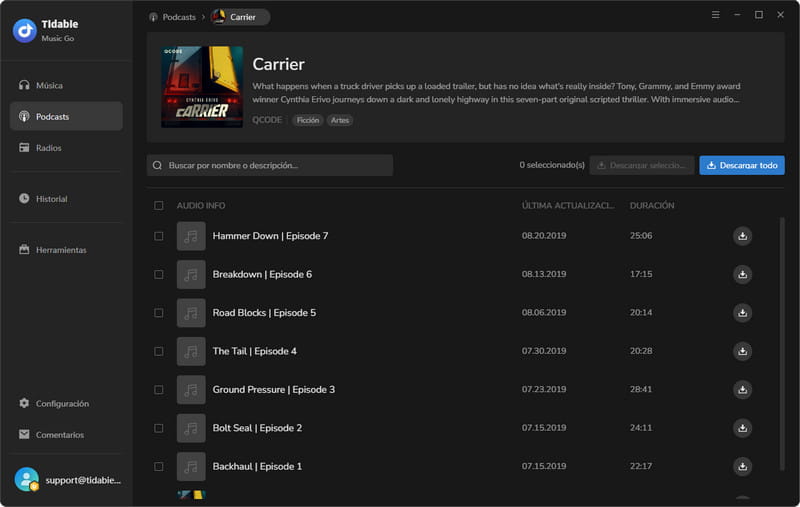The image size is (800, 507).
Task: Open Configuración settings
Action: tap(66, 403)
